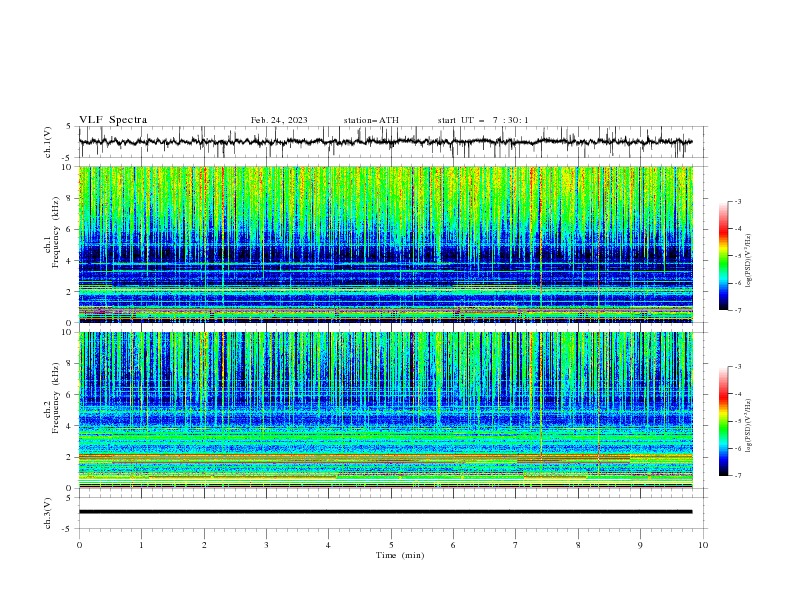Image resolution: width=792 pixels, height=612 pixels.
Task: Click inside the ch.2 spectrogram panel
Action: tap(386, 410)
